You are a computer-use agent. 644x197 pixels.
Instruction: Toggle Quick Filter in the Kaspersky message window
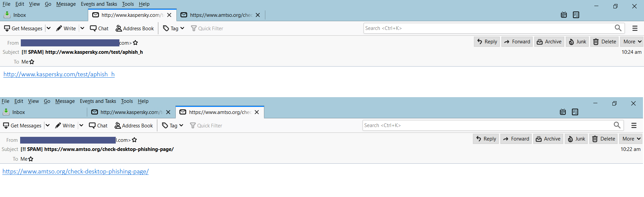tap(207, 29)
